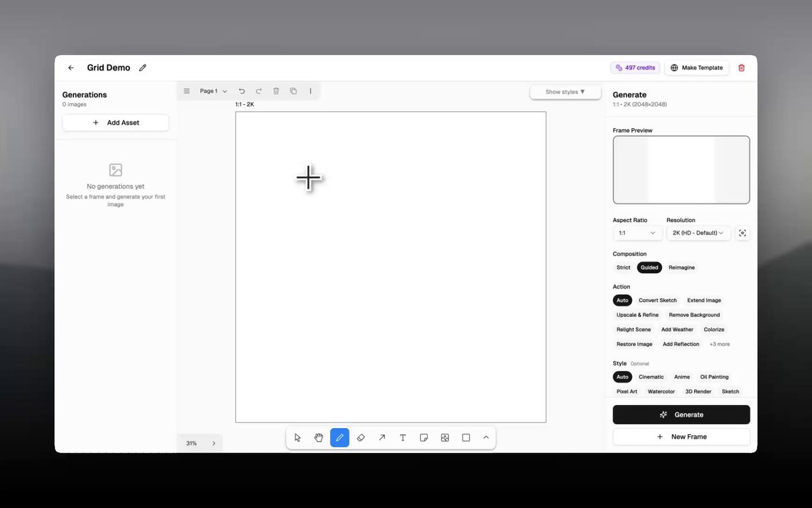
Task: Click the grey trash icon in canvas toolbar
Action: [x=276, y=91]
